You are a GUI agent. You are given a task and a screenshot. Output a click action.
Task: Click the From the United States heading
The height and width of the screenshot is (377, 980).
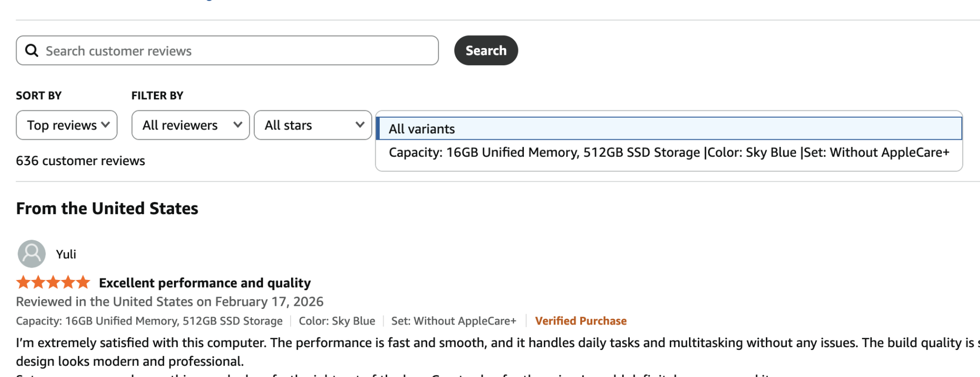point(106,208)
